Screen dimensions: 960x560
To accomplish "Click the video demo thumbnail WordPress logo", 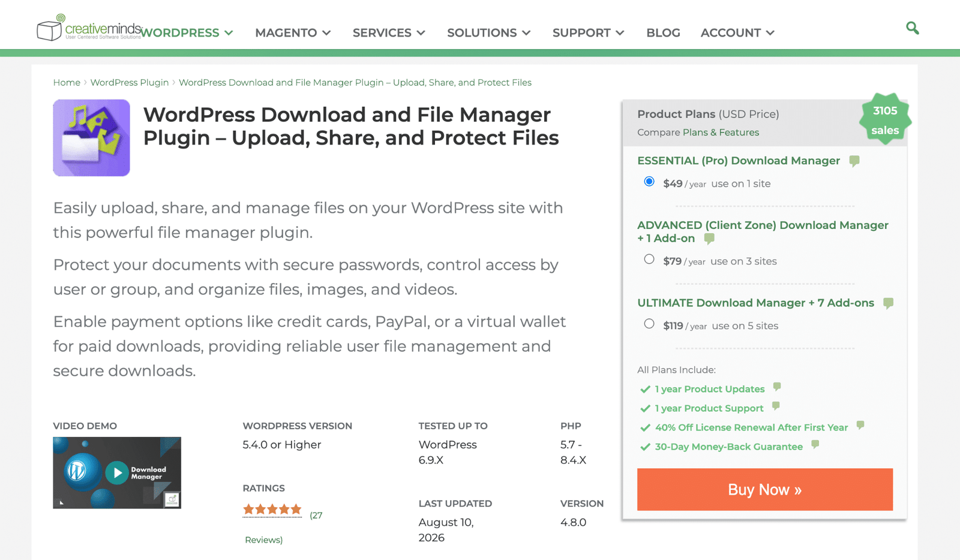I will (x=77, y=471).
